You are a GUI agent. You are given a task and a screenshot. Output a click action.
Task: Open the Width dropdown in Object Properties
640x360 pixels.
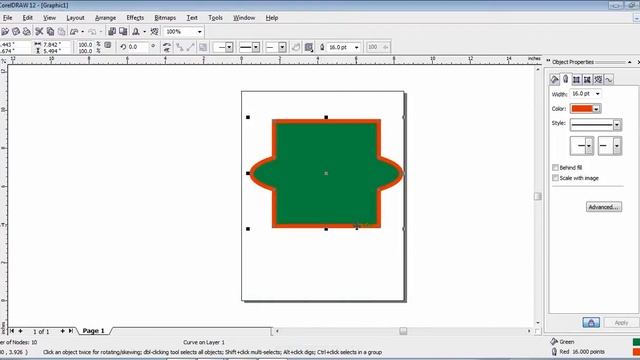pyautogui.click(x=598, y=94)
